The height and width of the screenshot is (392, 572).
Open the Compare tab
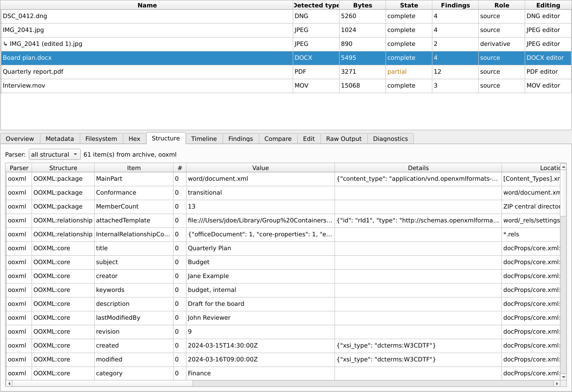278,139
